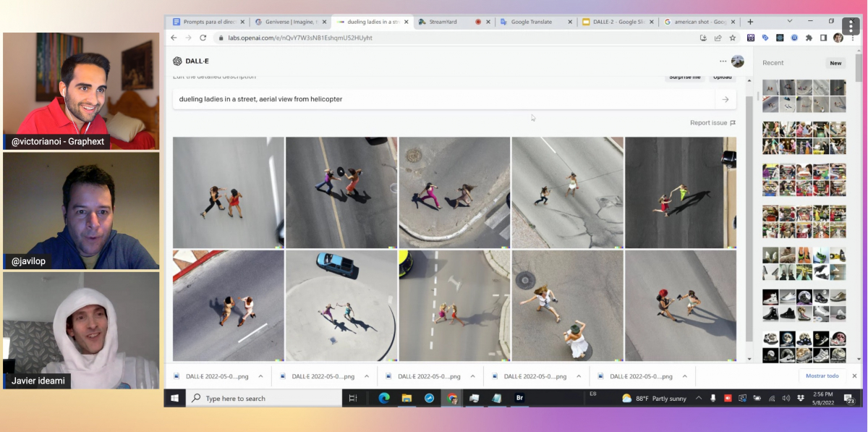Click Mostrar todo in the downloads bar
The image size is (868, 432).
[822, 376]
